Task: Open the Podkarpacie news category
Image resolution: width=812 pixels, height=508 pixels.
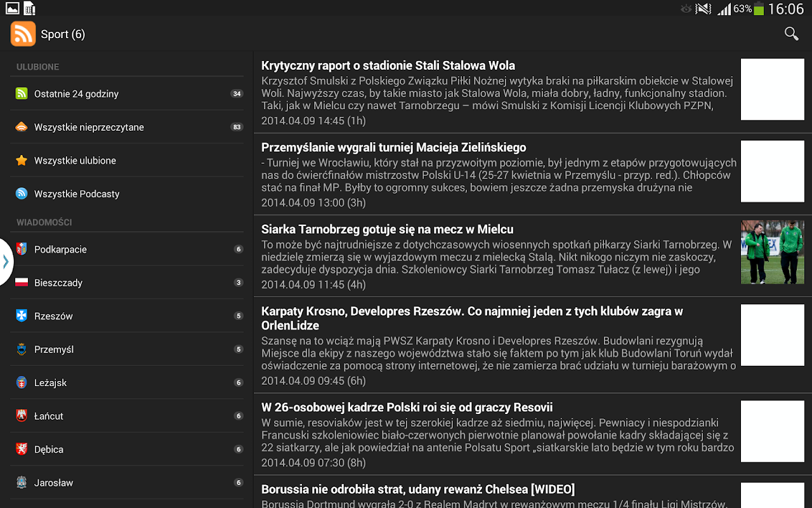Action: click(x=127, y=249)
